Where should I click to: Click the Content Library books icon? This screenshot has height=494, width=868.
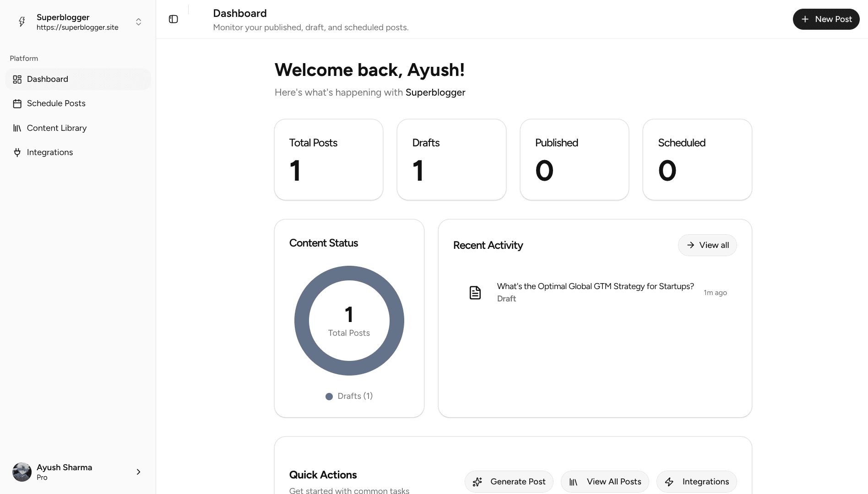pos(17,128)
